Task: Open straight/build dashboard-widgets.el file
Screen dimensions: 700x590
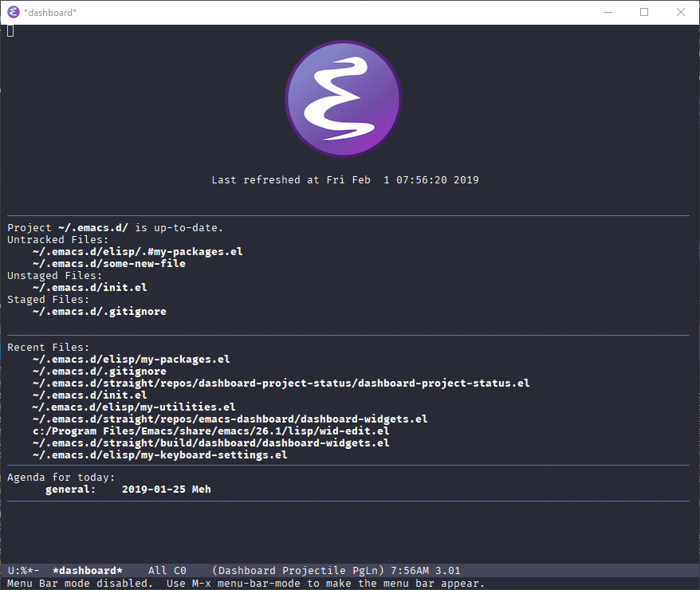Action: click(210, 443)
